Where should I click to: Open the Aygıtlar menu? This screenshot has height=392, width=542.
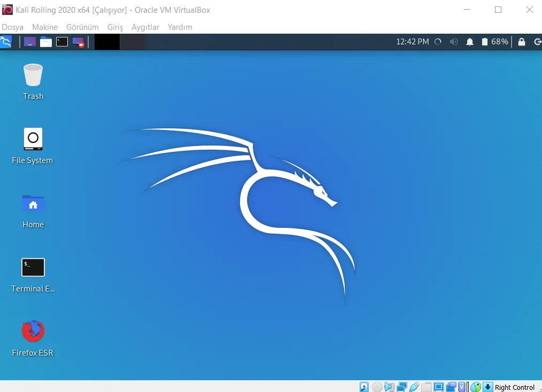pyautogui.click(x=145, y=27)
